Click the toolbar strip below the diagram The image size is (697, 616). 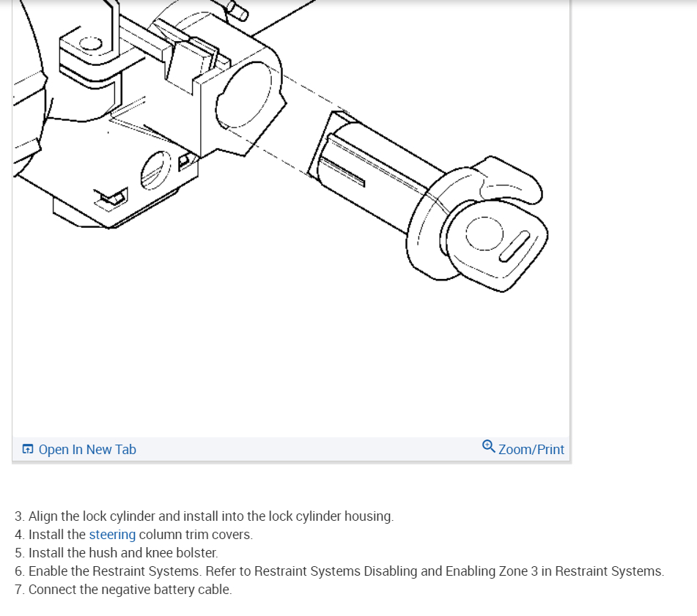tap(293, 449)
